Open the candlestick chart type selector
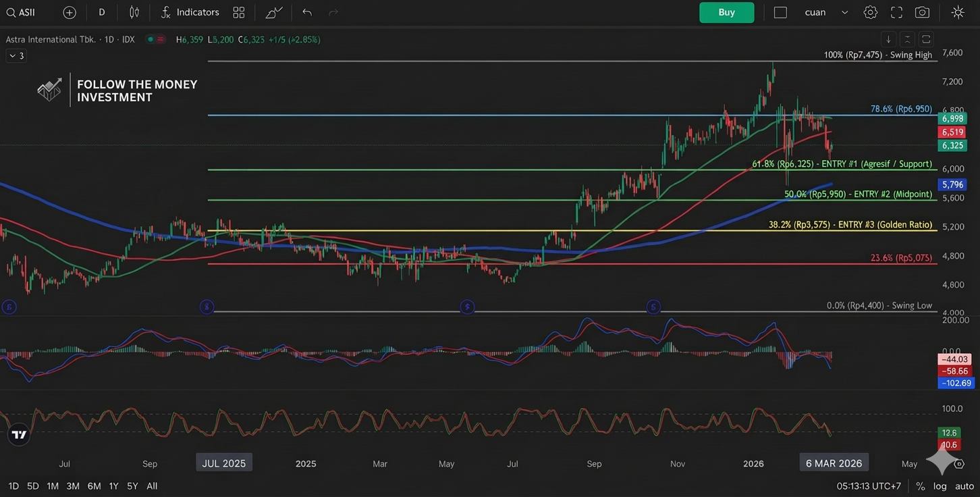 point(134,12)
